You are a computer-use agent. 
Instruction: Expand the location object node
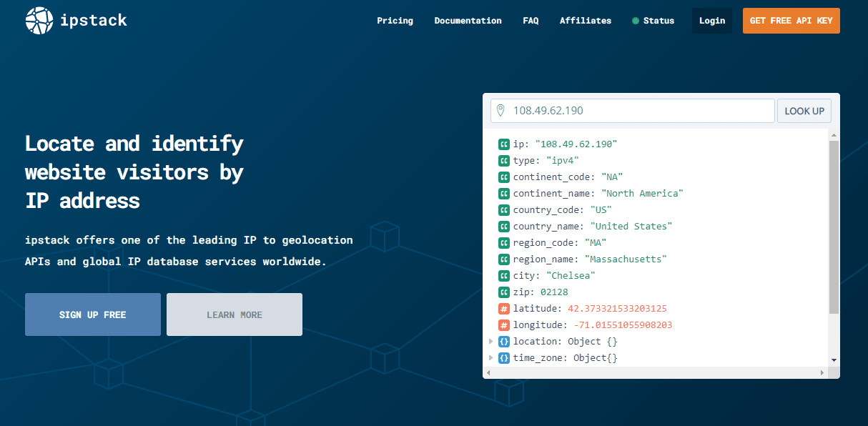(x=490, y=342)
